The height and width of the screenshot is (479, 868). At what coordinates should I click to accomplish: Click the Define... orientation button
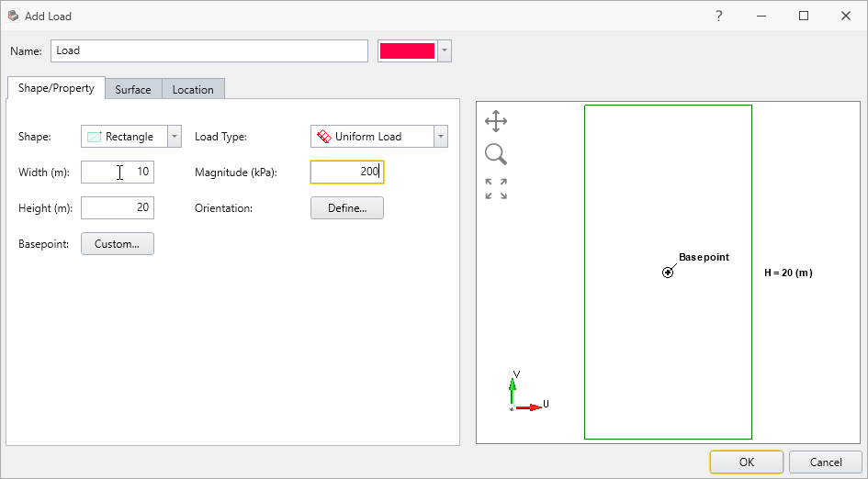click(347, 208)
